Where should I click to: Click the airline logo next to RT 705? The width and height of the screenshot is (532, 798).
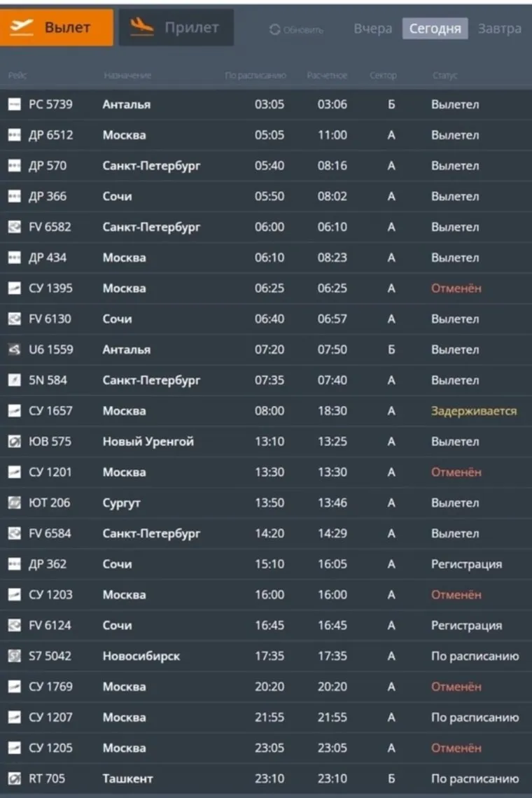coord(14,778)
